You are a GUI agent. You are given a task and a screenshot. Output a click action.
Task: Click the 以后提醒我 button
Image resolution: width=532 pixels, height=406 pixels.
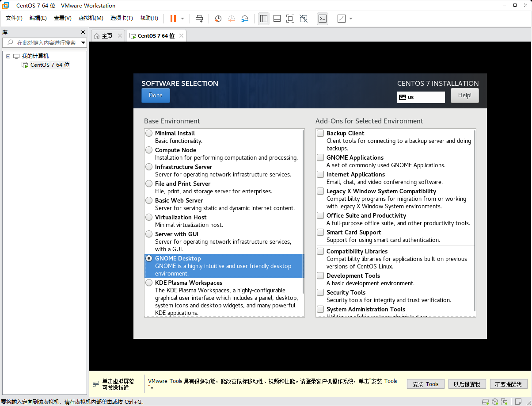pos(467,384)
